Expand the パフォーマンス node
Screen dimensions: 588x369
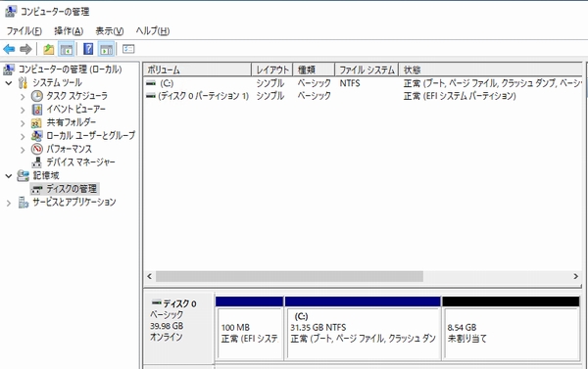23,150
